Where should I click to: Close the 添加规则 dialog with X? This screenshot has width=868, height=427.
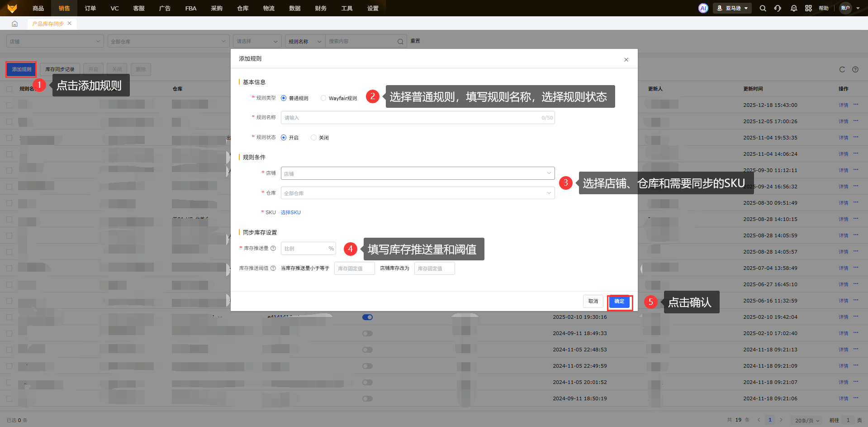[x=626, y=60]
